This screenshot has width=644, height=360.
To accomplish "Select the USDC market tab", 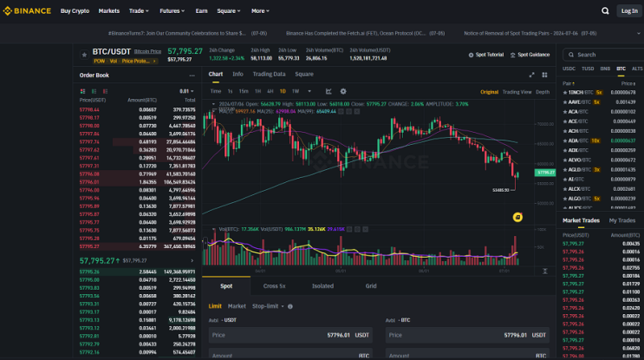I will pyautogui.click(x=569, y=69).
